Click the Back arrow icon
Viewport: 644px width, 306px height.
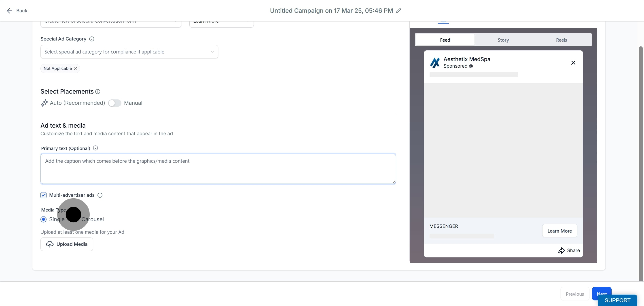(x=9, y=11)
